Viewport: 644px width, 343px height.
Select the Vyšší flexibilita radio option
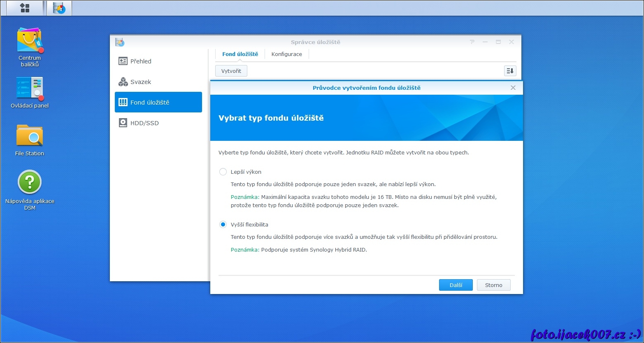pyautogui.click(x=223, y=224)
